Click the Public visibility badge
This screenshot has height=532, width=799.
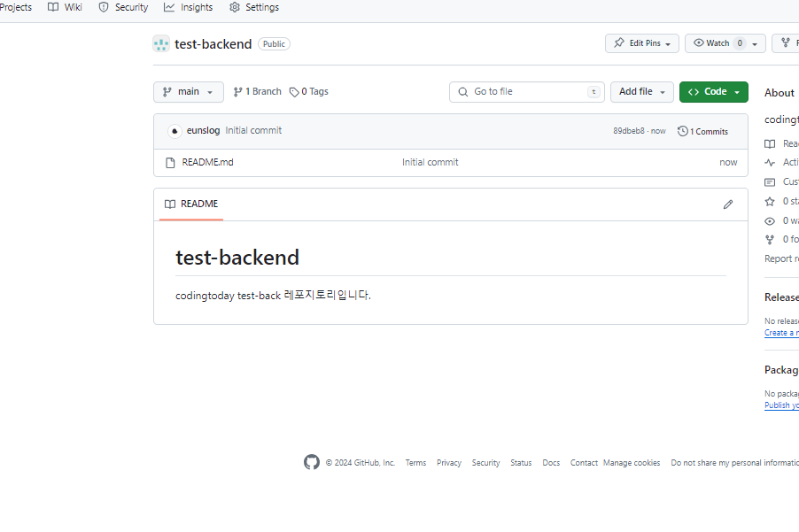click(x=274, y=44)
